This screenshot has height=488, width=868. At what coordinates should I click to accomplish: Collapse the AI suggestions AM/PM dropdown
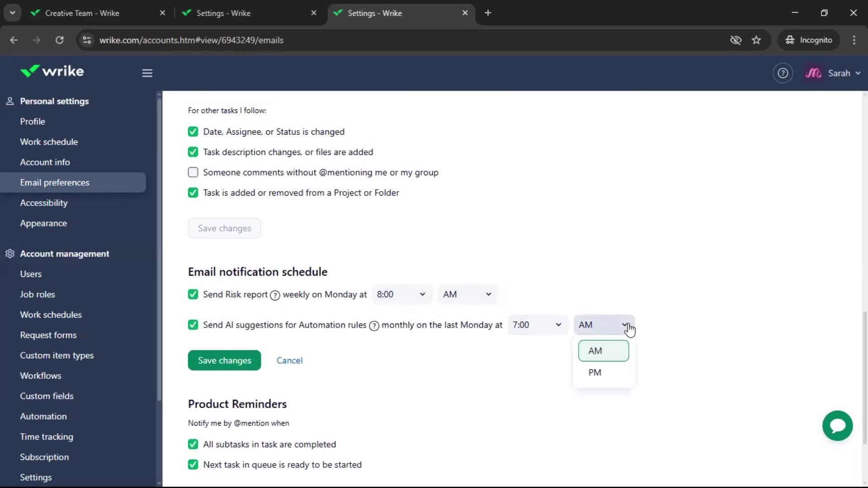pyautogui.click(x=604, y=325)
